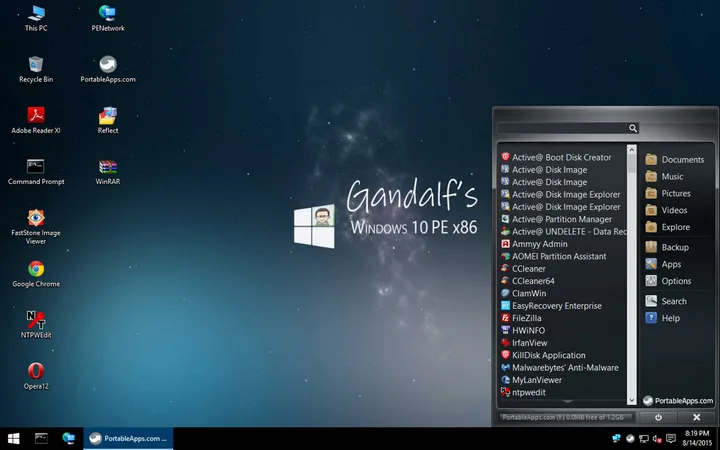This screenshot has width=720, height=450.
Task: Open PortableApps.com desktop shortcut
Action: click(x=107, y=69)
